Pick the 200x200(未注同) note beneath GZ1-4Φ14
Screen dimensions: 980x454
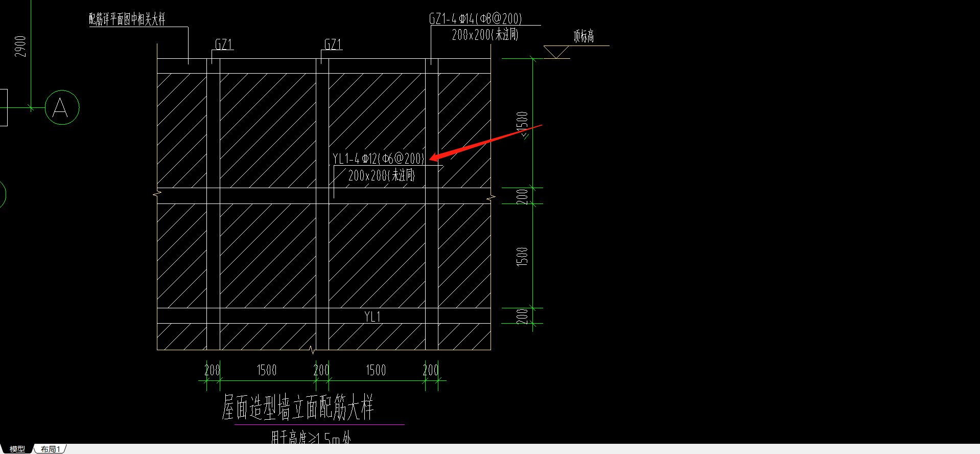coord(485,35)
